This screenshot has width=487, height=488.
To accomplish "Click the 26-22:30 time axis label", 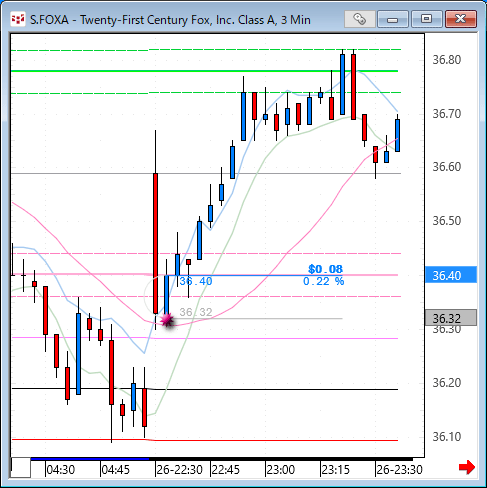I will (179, 470).
